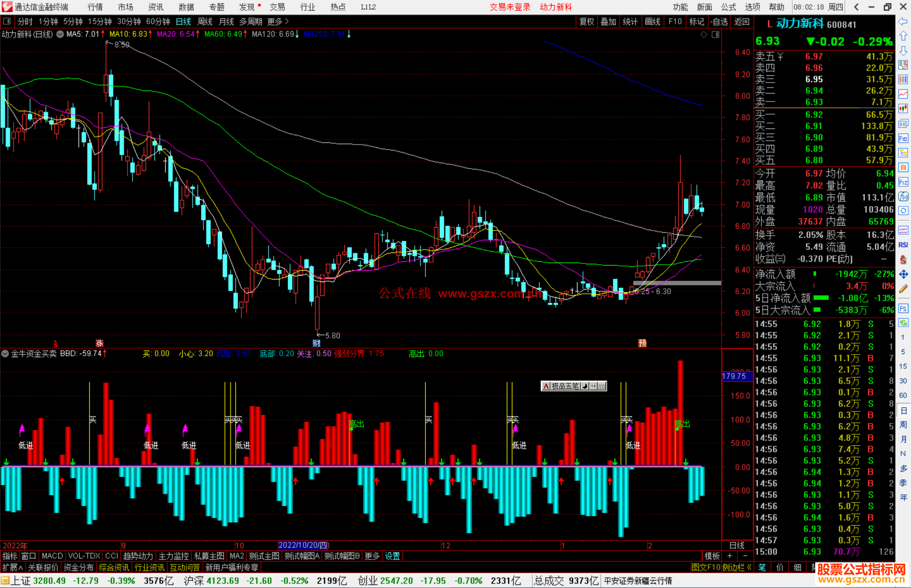This screenshot has width=911, height=588.
Task: Open the candlestick chart icon in sidebar
Action: [903, 109]
